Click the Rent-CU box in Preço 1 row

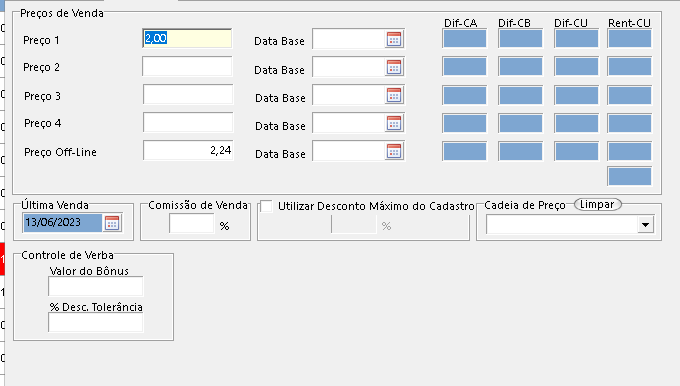[630, 39]
